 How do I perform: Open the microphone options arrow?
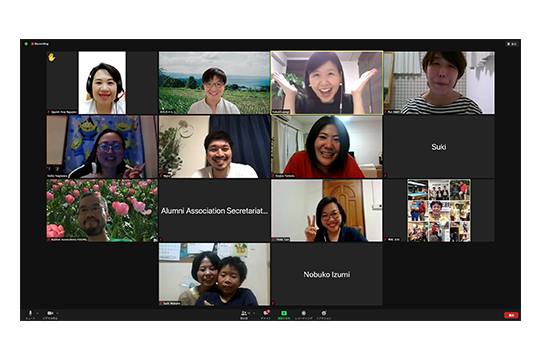[38, 313]
